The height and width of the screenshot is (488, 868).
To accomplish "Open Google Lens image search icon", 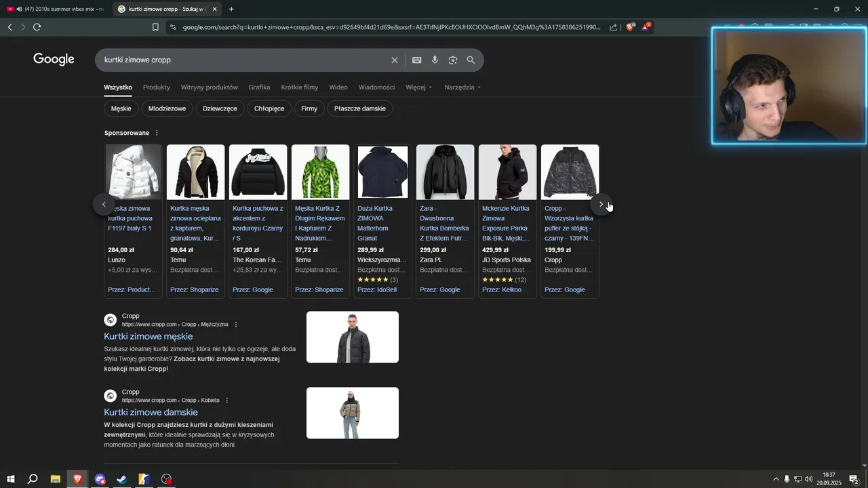I will (453, 60).
